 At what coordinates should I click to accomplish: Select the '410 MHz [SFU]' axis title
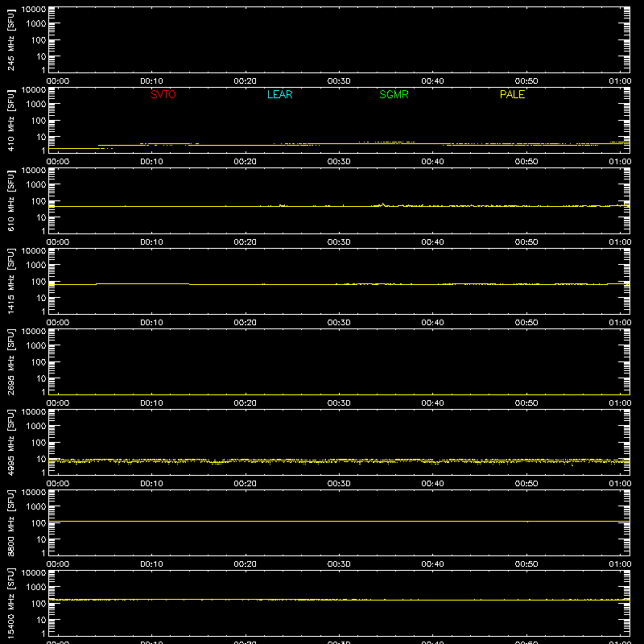(x=10, y=120)
